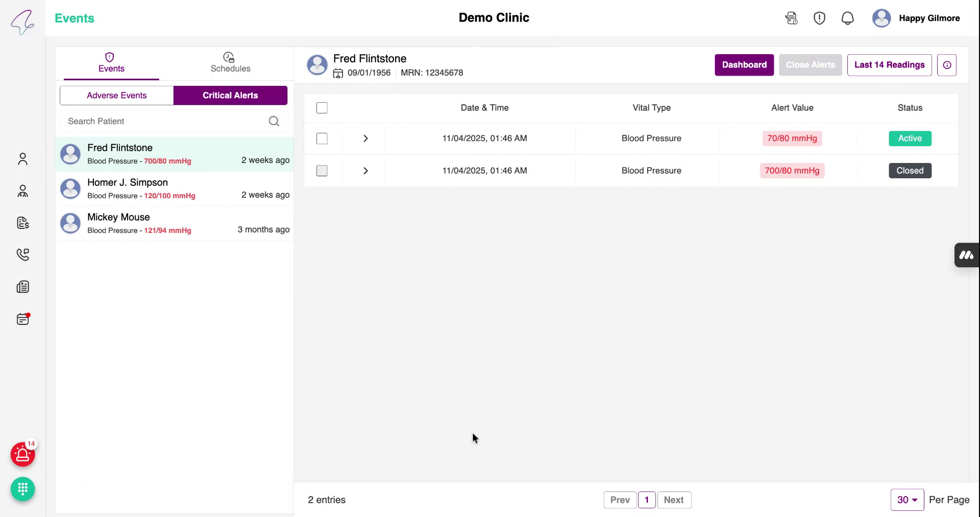The height and width of the screenshot is (517, 980).
Task: Switch to the Adverse Events tab
Action: 116,95
